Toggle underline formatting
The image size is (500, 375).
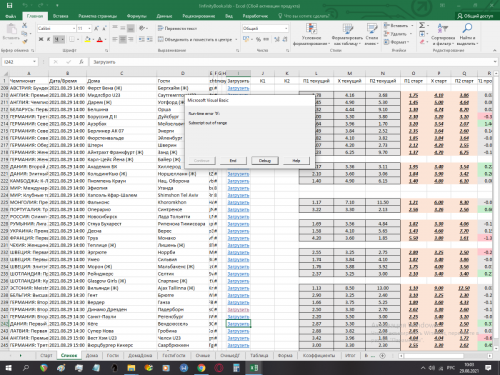(57, 39)
